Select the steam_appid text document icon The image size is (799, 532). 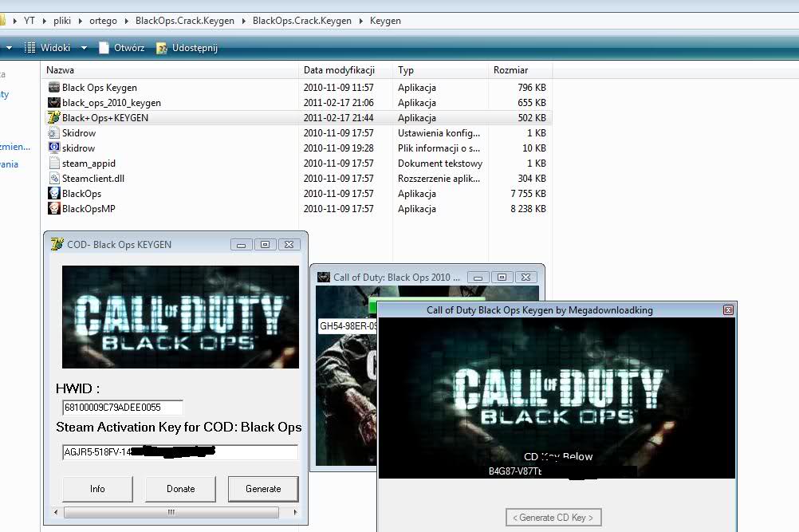point(54,163)
